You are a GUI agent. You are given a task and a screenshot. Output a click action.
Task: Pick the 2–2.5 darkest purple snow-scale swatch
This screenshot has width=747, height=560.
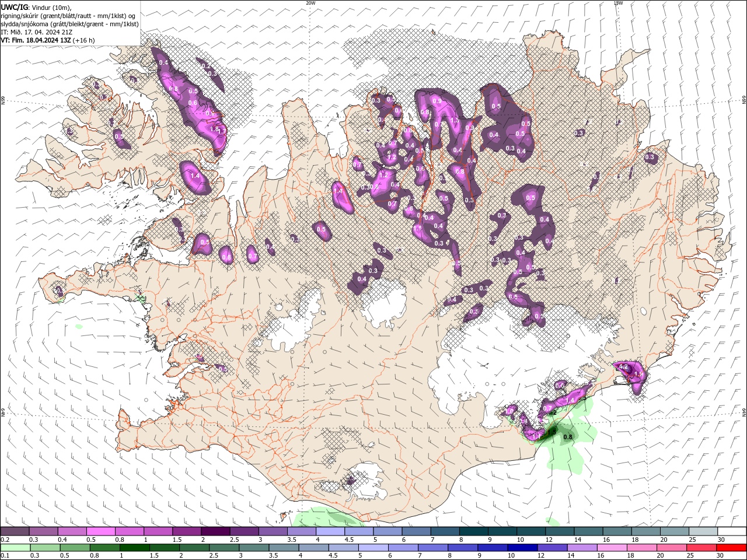coord(215,531)
